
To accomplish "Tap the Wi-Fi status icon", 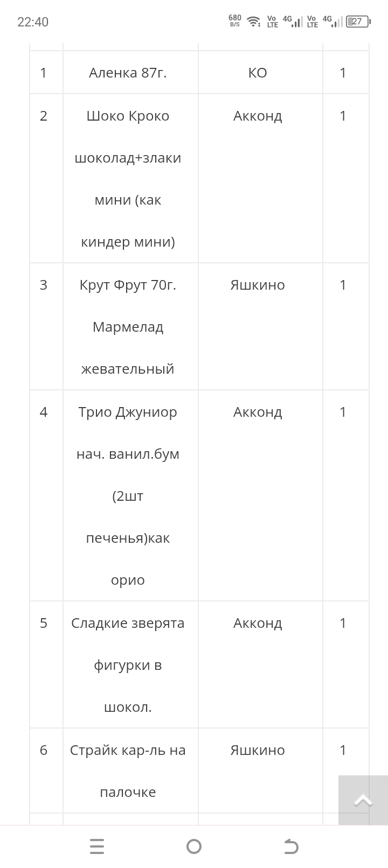I will coord(253,22).
